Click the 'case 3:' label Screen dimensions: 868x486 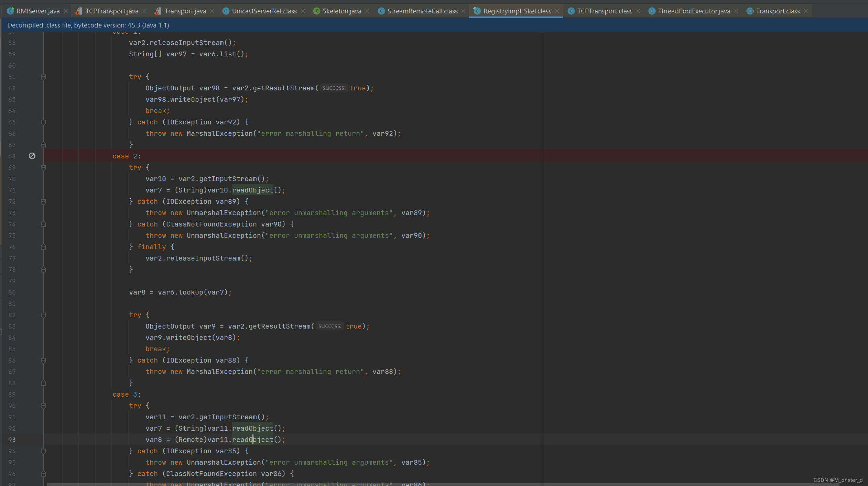pyautogui.click(x=127, y=394)
